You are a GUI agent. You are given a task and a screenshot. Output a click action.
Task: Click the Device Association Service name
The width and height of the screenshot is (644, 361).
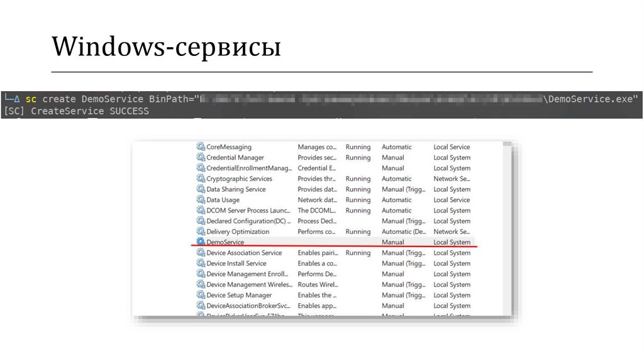[x=244, y=253]
